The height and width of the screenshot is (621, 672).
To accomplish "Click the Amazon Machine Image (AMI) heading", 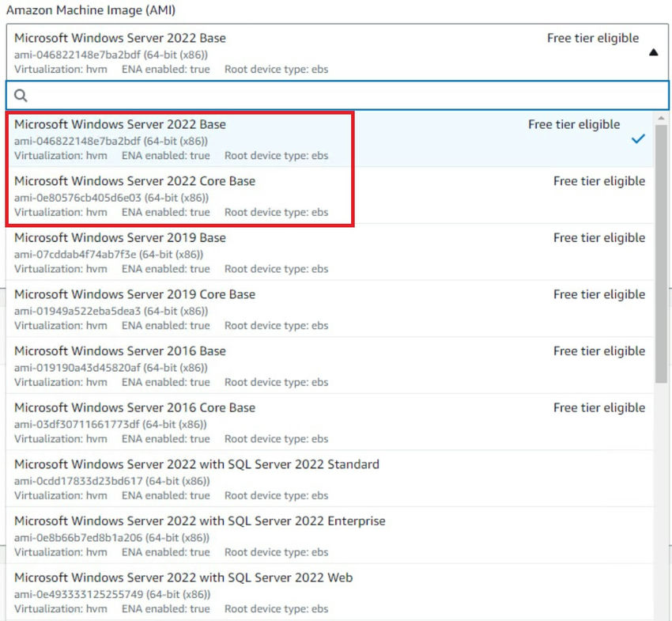I will pyautogui.click(x=91, y=9).
